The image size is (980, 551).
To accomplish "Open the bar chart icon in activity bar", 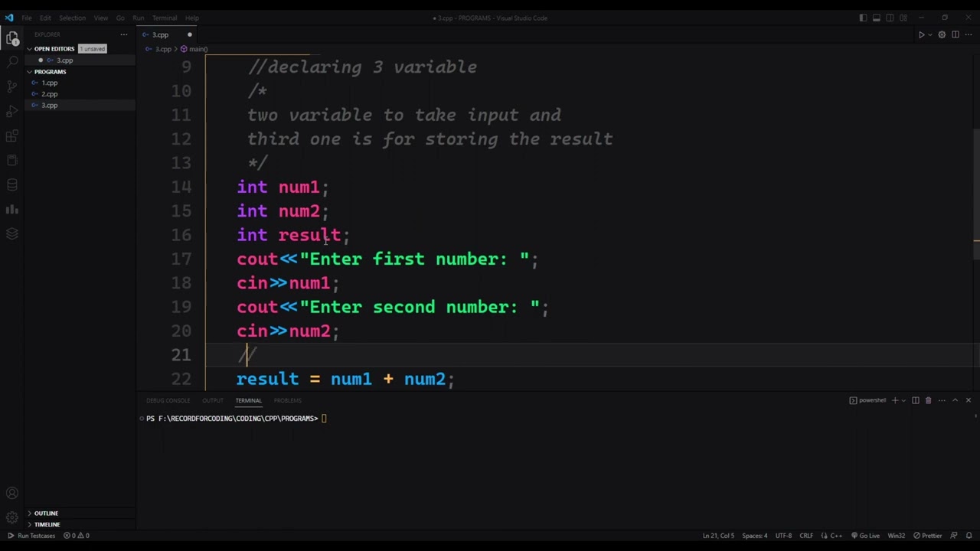I will (12, 209).
